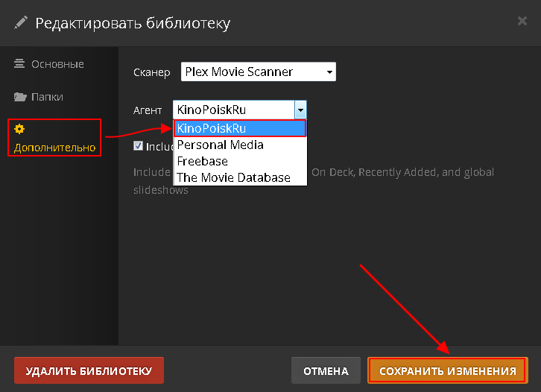Select the Дополнительно tab

click(54, 138)
